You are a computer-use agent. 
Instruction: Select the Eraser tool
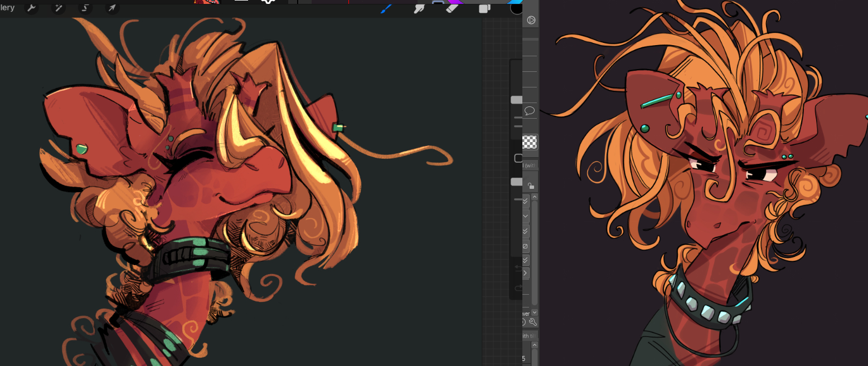point(452,8)
